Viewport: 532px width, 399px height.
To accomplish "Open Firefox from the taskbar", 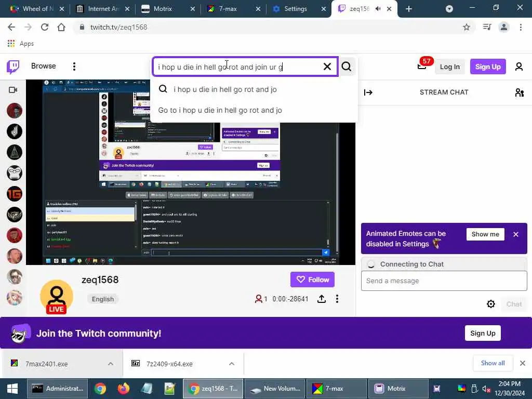I will coord(124,389).
